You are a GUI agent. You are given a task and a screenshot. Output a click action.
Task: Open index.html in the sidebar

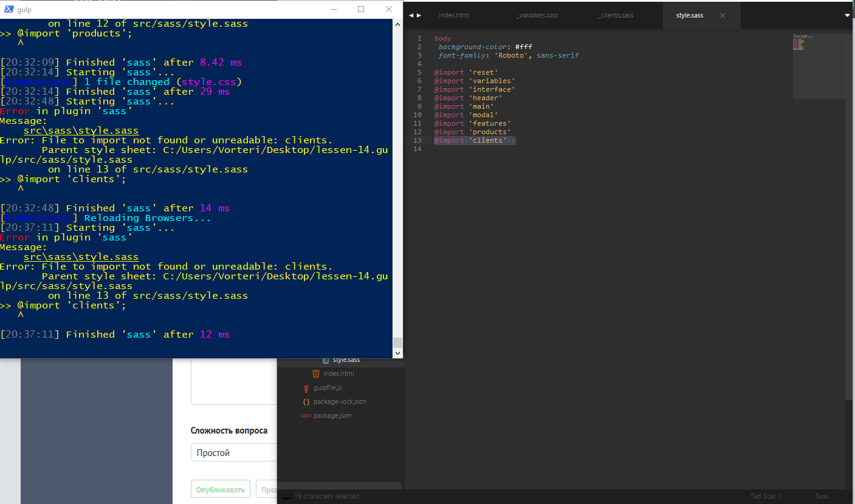(338, 373)
